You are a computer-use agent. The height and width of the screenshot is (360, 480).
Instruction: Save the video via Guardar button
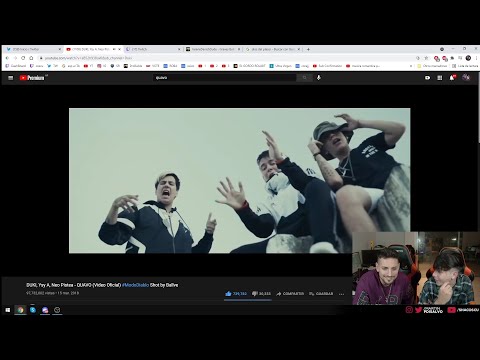321,294
